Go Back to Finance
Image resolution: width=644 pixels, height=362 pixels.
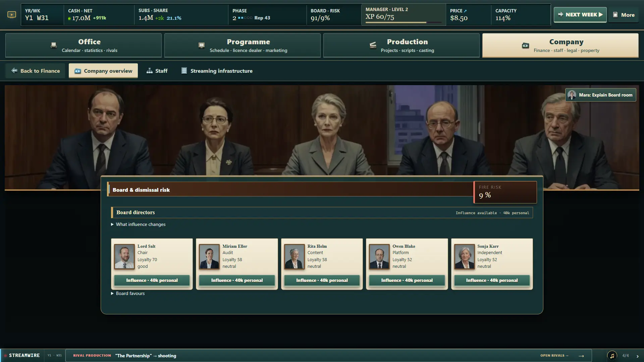click(35, 71)
